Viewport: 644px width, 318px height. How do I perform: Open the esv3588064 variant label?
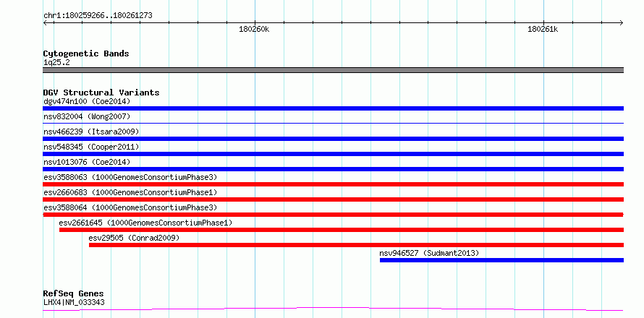tap(130, 207)
